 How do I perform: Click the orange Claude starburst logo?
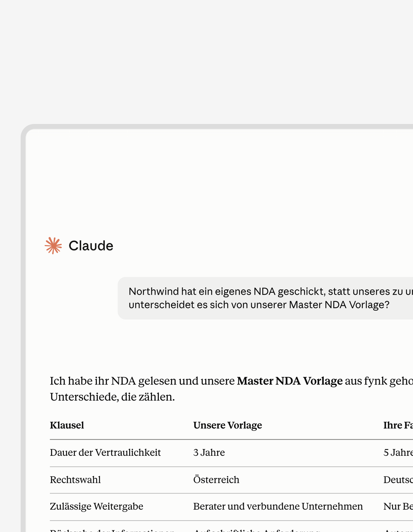[53, 246]
